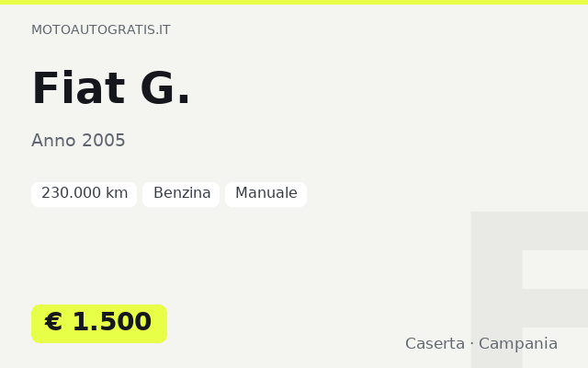Click the 1.500 amount in the badge
The height and width of the screenshot is (368, 588).
[x=112, y=322]
